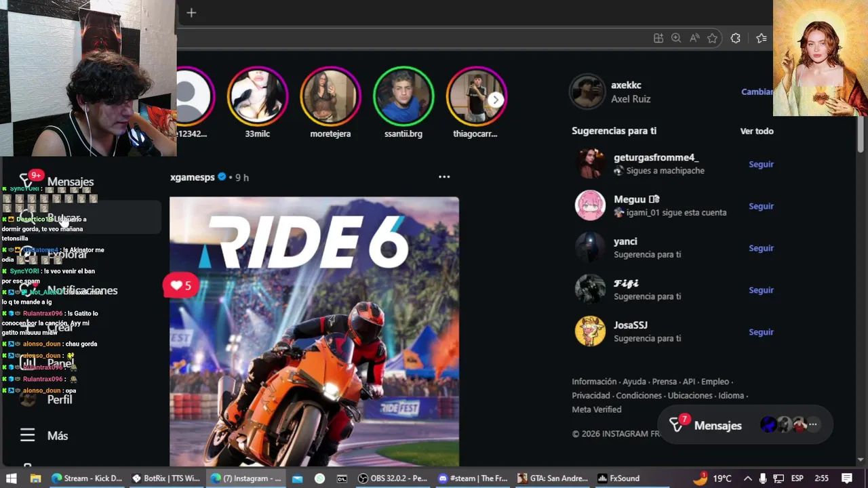Follow Meguu account
This screenshot has height=488, width=868.
[x=761, y=206]
